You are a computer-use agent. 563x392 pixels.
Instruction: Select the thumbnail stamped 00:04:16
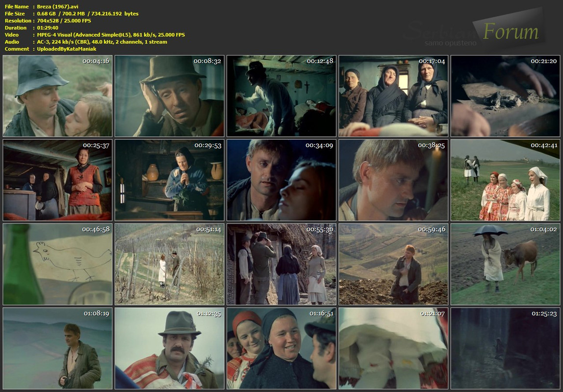(x=57, y=96)
